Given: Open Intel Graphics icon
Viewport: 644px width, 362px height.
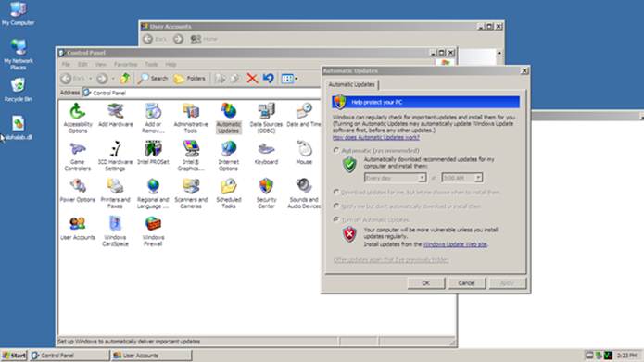Looking at the screenshot, I should point(191,156).
